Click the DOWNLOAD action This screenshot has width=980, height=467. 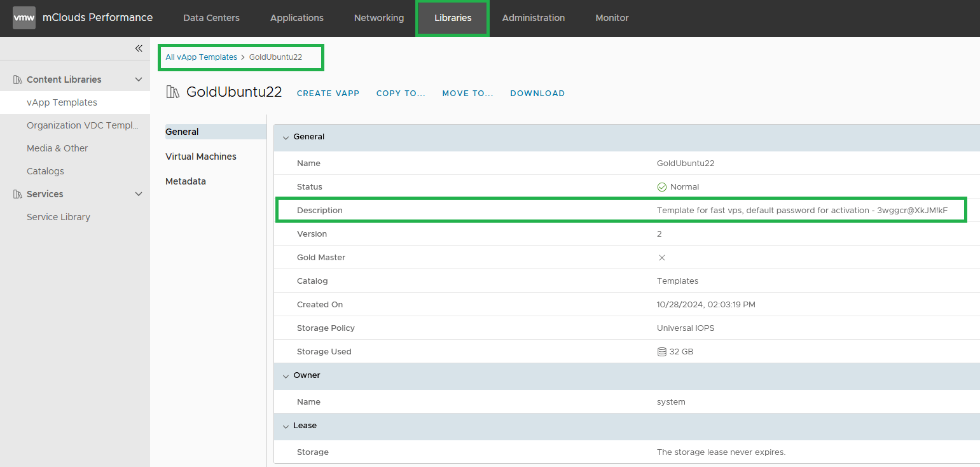[x=537, y=94]
